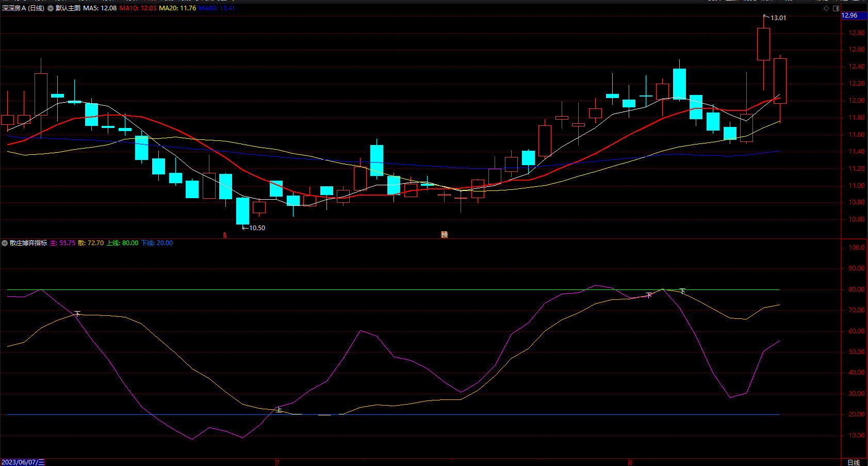Click the month 7 marker on the time axis

point(277,462)
